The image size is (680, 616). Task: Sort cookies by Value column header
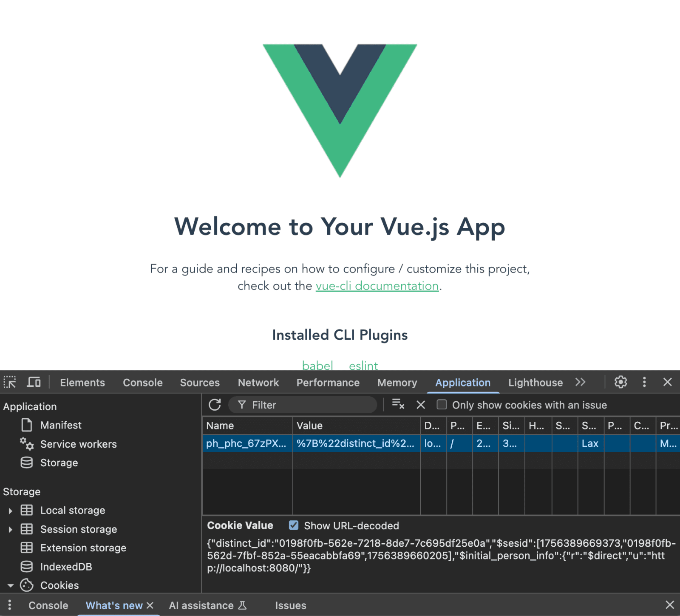(x=357, y=426)
